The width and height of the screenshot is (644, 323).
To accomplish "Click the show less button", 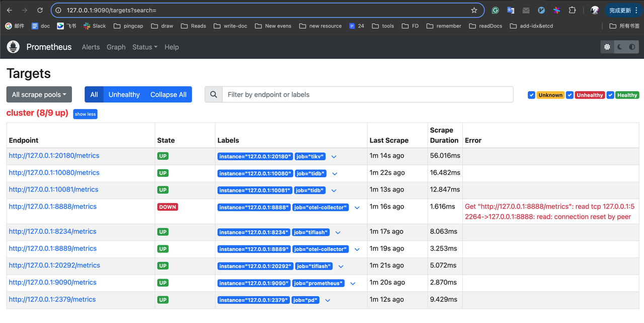I will coord(85,114).
